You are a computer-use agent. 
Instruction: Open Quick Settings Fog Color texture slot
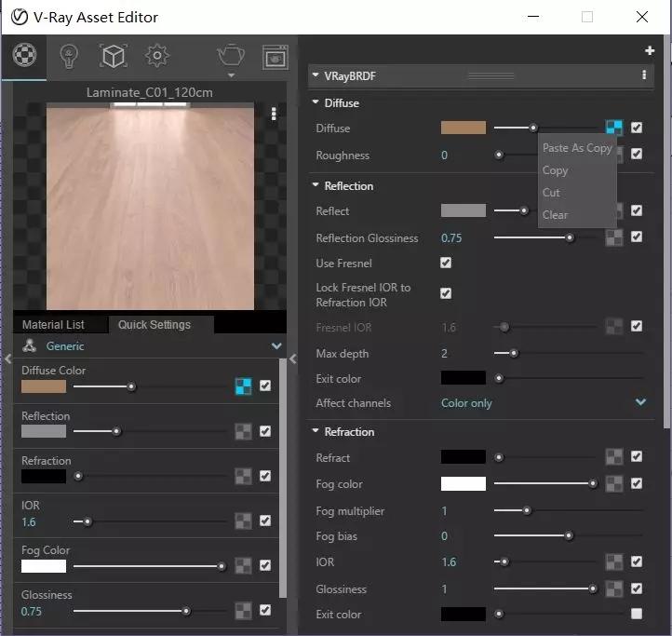click(244, 565)
